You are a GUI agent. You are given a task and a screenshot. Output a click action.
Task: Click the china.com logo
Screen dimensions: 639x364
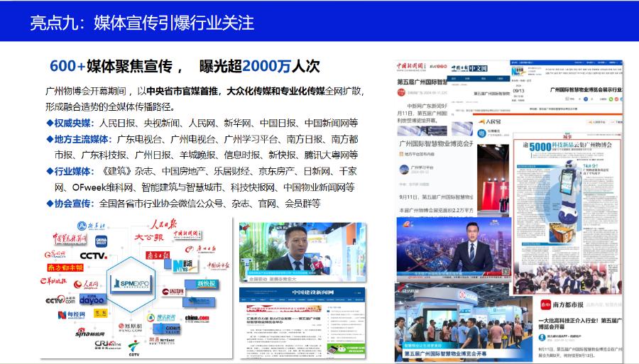197,319
